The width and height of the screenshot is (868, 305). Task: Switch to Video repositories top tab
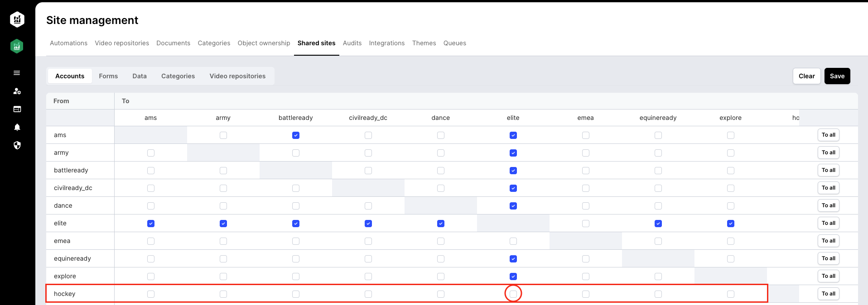click(122, 43)
